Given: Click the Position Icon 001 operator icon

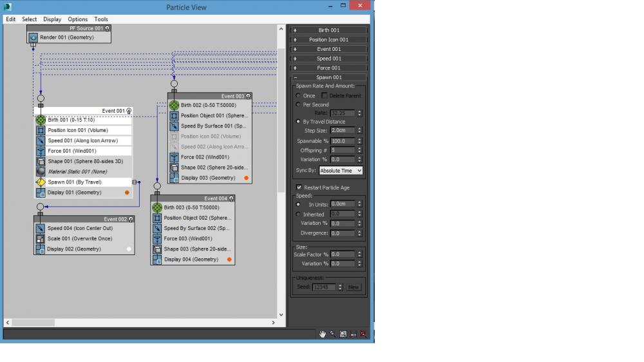Looking at the screenshot, I should click(41, 130).
